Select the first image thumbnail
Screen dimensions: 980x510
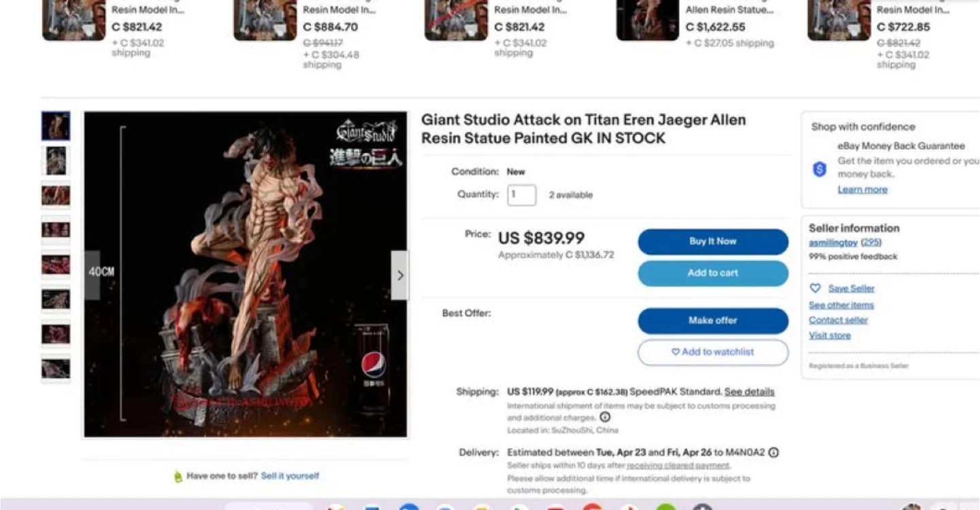[56, 126]
